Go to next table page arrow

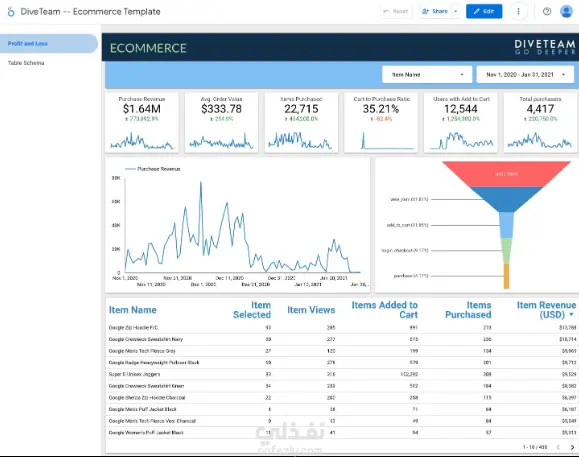click(572, 447)
